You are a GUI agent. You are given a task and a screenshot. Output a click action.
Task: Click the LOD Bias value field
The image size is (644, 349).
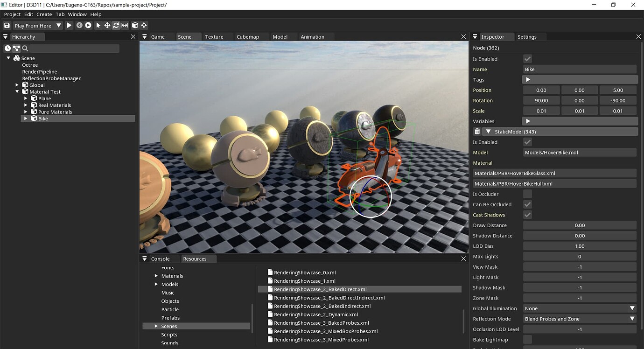pos(580,246)
